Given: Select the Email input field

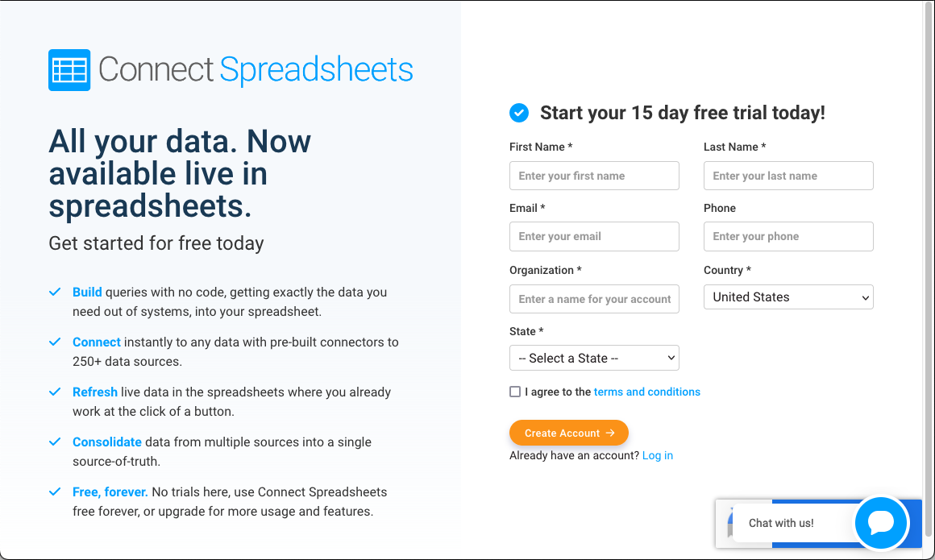Looking at the screenshot, I should click(594, 236).
